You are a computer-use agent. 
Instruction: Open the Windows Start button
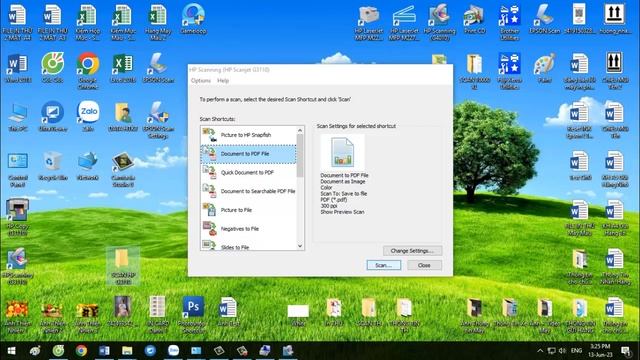pyautogui.click(x=11, y=351)
